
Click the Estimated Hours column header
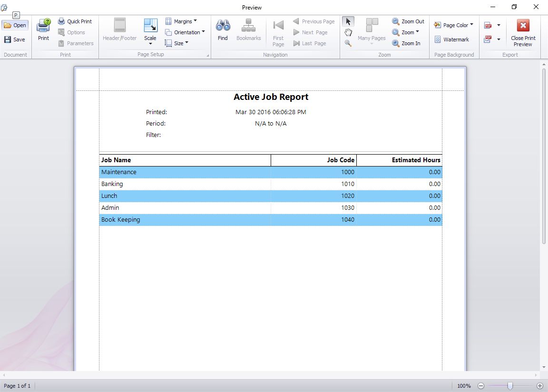pos(400,160)
